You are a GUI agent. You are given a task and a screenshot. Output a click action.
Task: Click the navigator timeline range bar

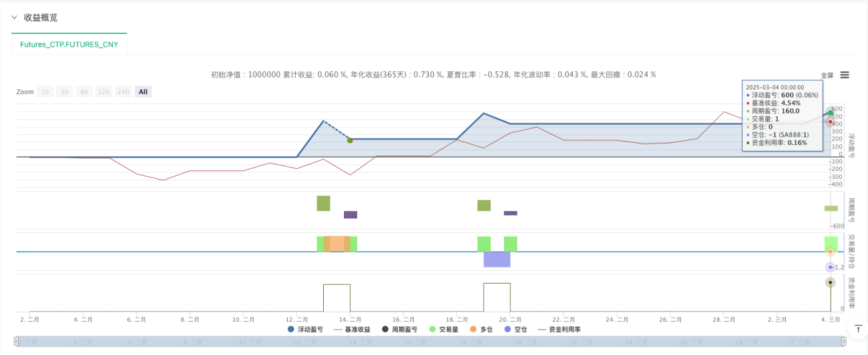point(431,341)
